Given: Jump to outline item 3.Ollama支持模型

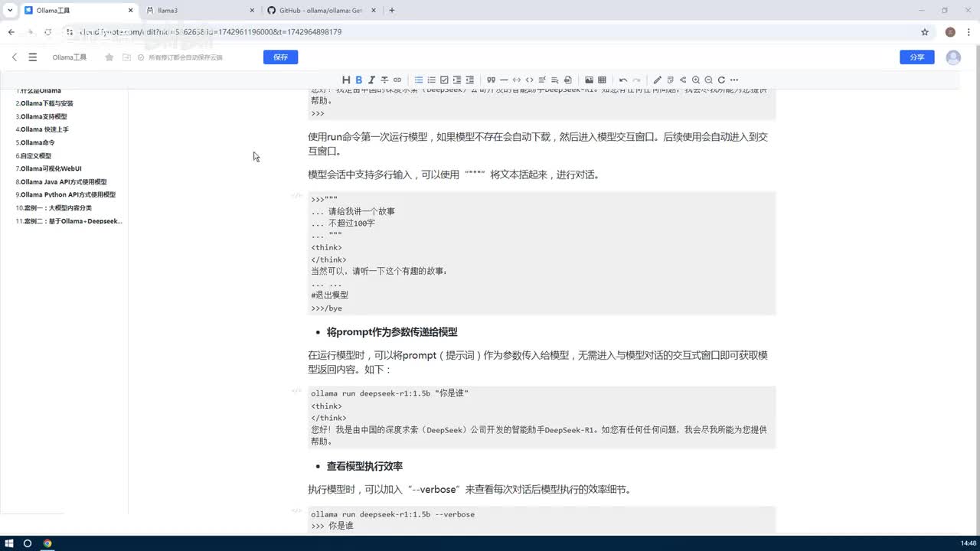Looking at the screenshot, I should (41, 116).
